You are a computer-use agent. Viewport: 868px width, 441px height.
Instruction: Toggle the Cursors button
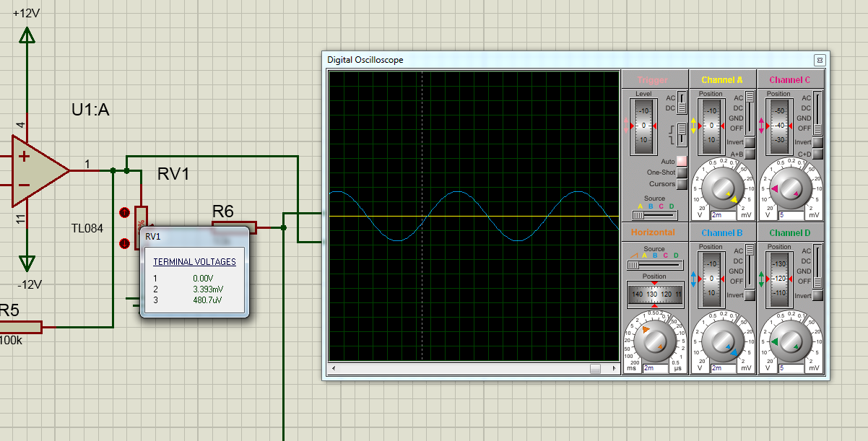click(681, 184)
